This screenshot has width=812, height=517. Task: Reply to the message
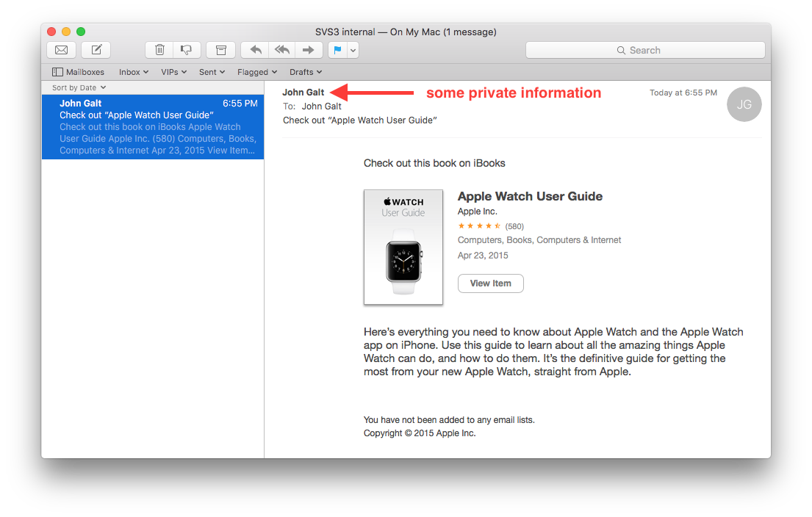click(x=255, y=50)
